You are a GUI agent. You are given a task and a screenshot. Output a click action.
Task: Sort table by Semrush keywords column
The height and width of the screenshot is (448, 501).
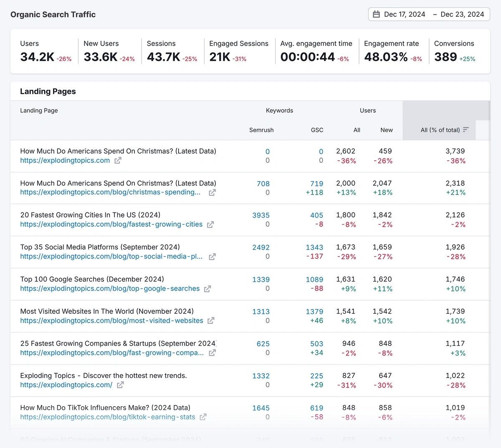click(x=261, y=130)
